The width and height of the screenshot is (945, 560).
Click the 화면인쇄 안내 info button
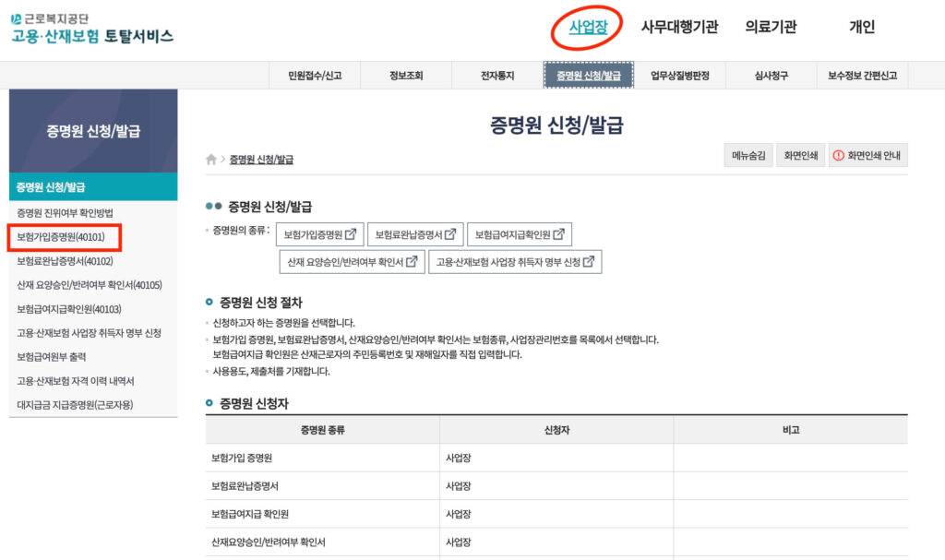(x=867, y=156)
